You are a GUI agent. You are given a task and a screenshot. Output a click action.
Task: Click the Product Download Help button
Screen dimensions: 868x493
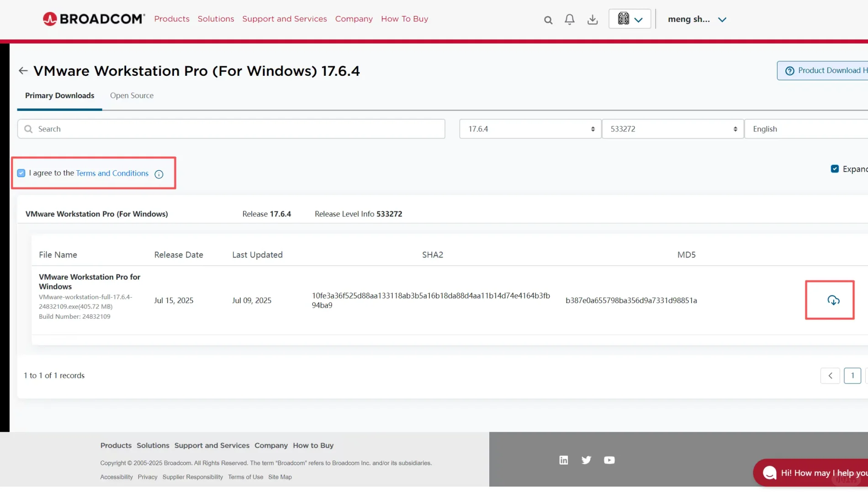point(823,71)
